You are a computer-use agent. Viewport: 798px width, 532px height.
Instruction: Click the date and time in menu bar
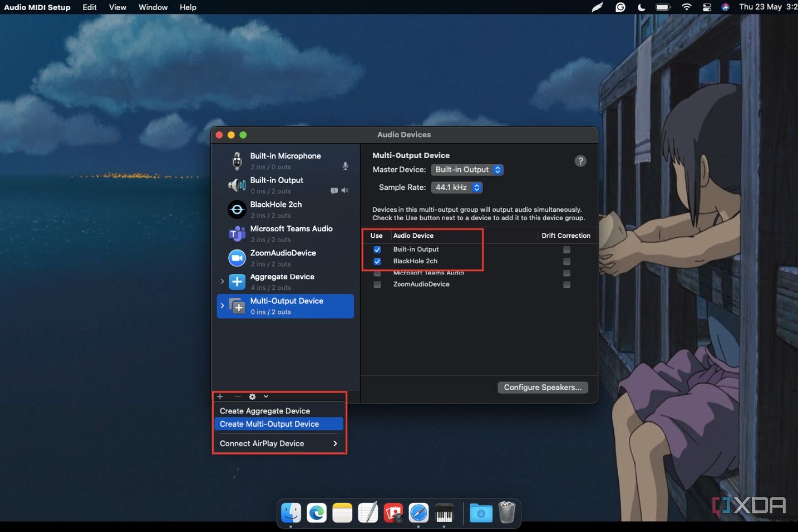(768, 7)
